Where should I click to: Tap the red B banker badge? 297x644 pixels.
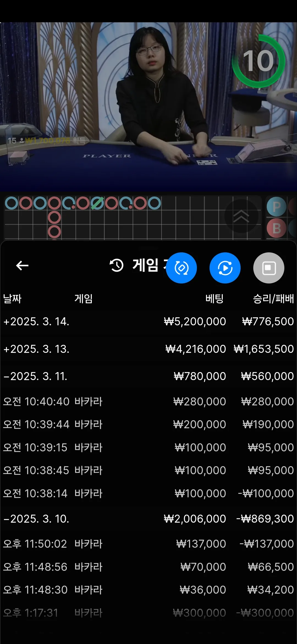click(277, 228)
